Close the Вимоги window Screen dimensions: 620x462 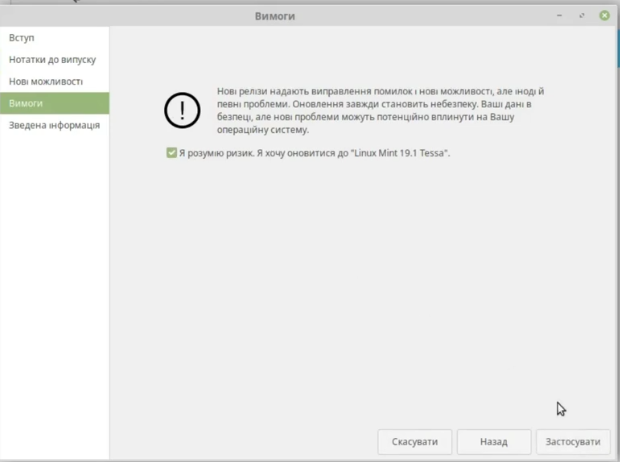(x=604, y=15)
